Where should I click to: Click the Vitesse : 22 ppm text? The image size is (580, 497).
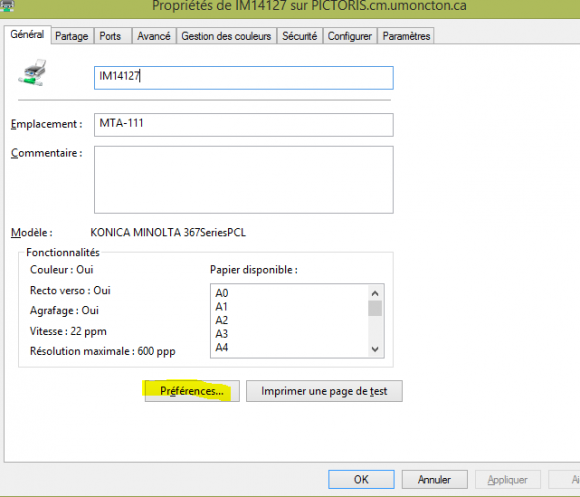point(68,331)
